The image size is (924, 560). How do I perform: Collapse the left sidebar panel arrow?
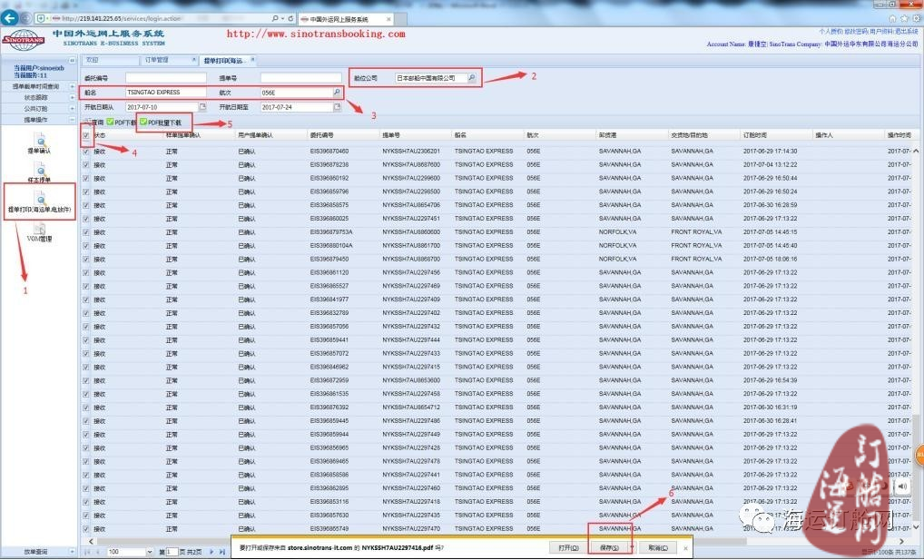(72, 60)
